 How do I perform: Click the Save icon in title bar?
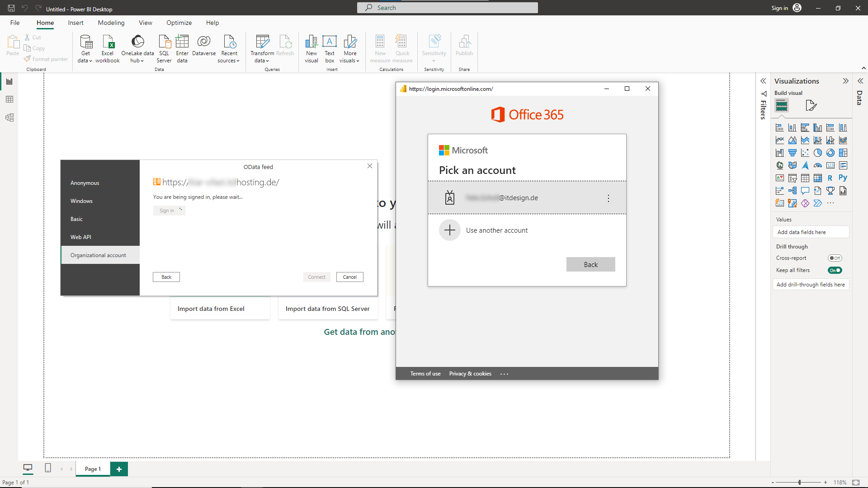pos(11,8)
